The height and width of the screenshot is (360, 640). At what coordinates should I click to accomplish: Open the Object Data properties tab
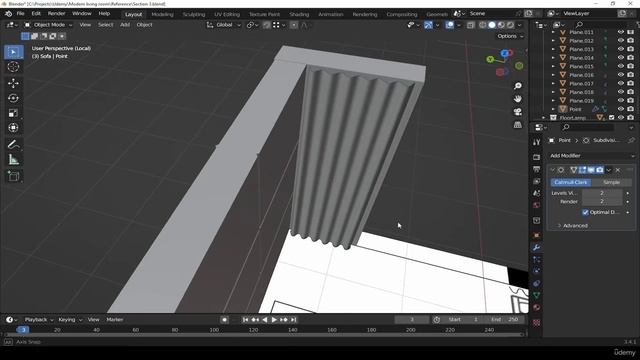coord(537,295)
